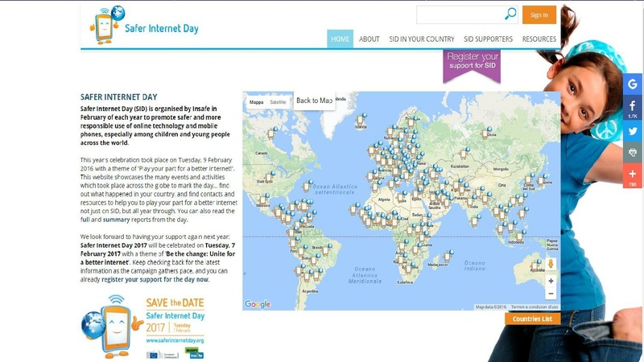Screen dimensions: 644x362
Task: Open SID IN YOUR COUNTRY menu
Action: click(x=422, y=39)
